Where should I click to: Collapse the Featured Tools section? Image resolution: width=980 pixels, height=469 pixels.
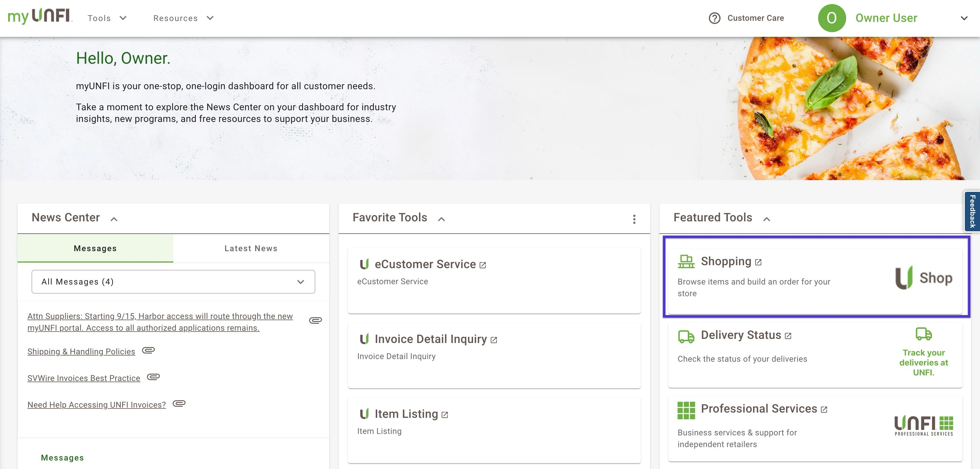767,219
